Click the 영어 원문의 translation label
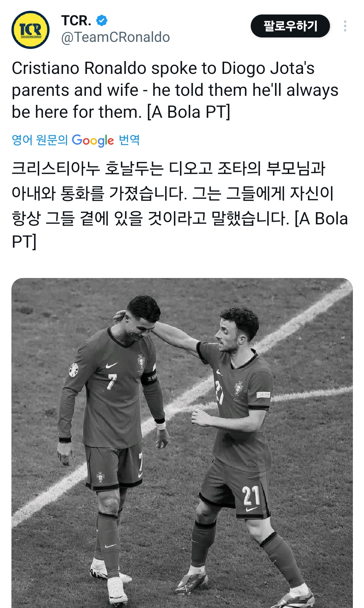Image resolution: width=364 pixels, height=608 pixels. pos(40,140)
